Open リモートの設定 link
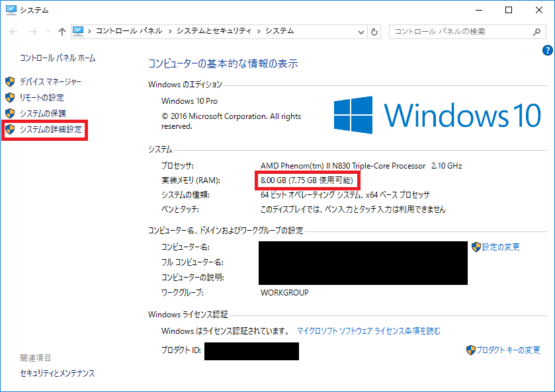The height and width of the screenshot is (392, 555). tap(42, 98)
